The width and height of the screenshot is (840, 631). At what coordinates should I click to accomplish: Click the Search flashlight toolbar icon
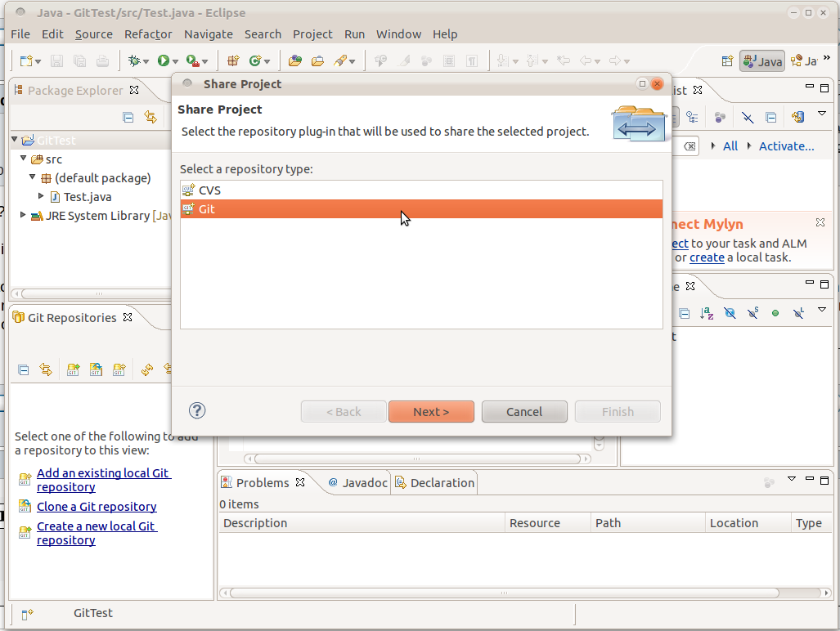pyautogui.click(x=339, y=61)
